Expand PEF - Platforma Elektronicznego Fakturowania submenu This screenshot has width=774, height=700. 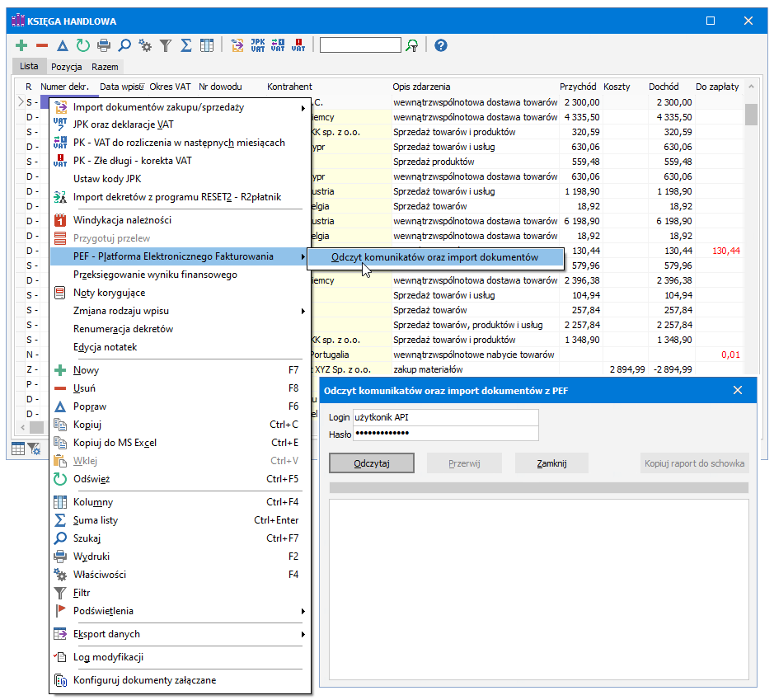coord(181,256)
